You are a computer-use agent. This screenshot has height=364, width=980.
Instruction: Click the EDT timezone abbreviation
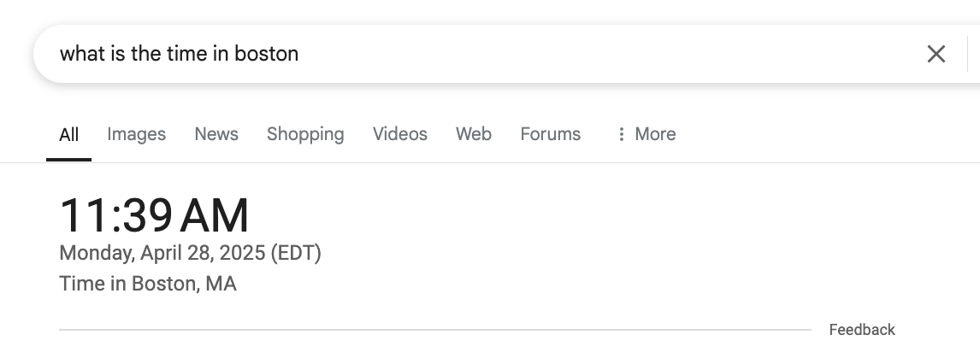click(295, 253)
